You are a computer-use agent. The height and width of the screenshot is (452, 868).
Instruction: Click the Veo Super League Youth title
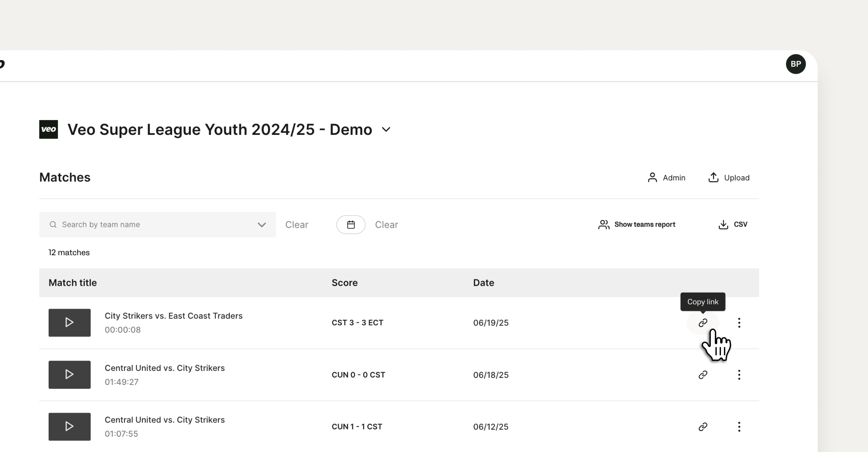pyautogui.click(x=220, y=130)
